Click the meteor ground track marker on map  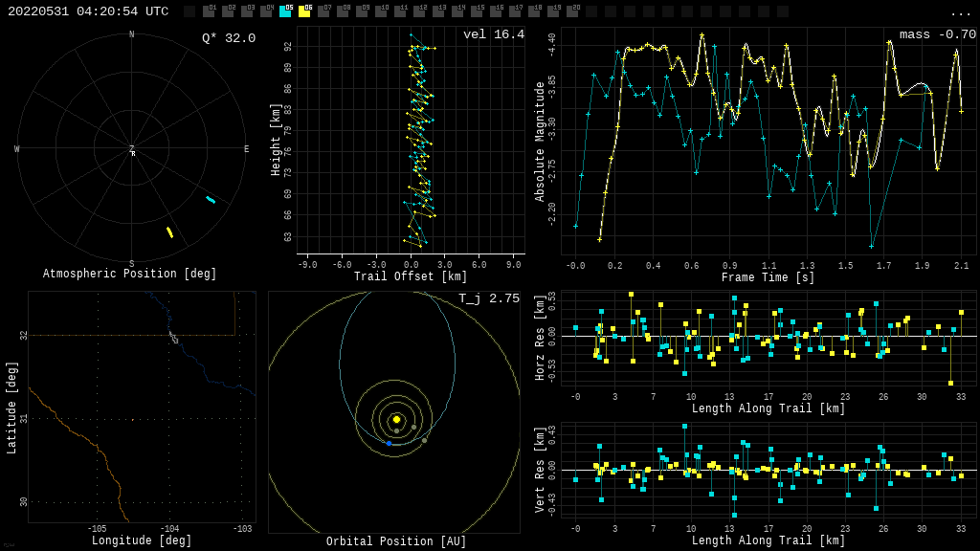coord(173,338)
